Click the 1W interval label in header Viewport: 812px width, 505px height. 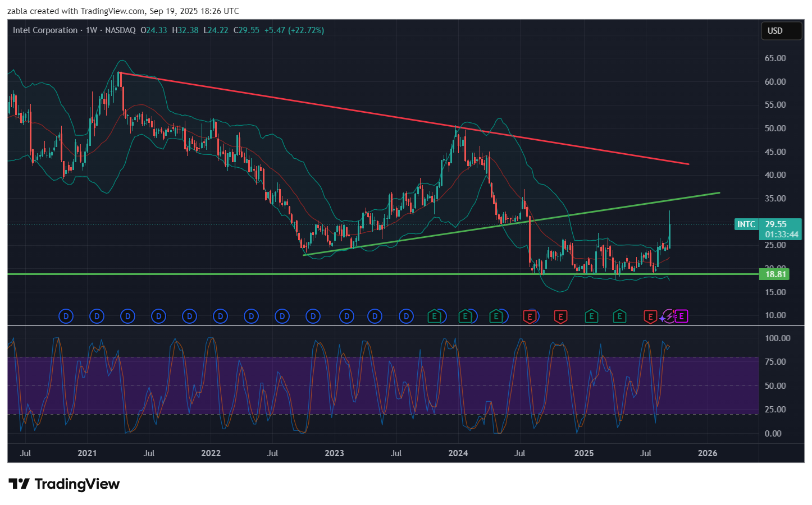(x=92, y=30)
